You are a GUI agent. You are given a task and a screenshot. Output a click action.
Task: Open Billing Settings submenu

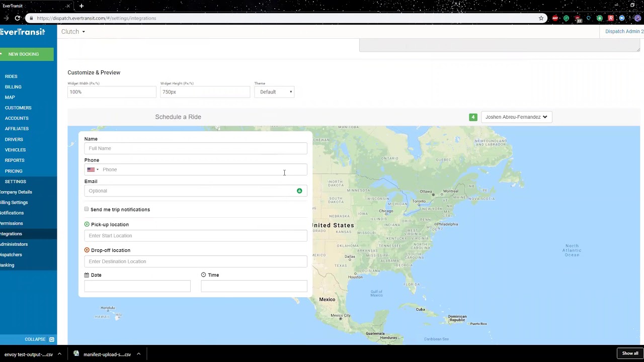(x=14, y=203)
